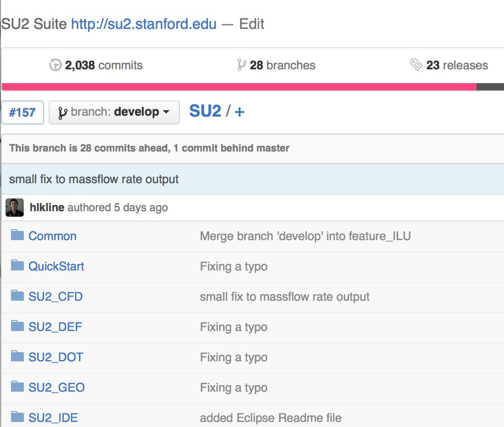The image size is (504, 427).
Task: Open QuickStart's 'Fixing a typo' commit
Action: pos(234,267)
